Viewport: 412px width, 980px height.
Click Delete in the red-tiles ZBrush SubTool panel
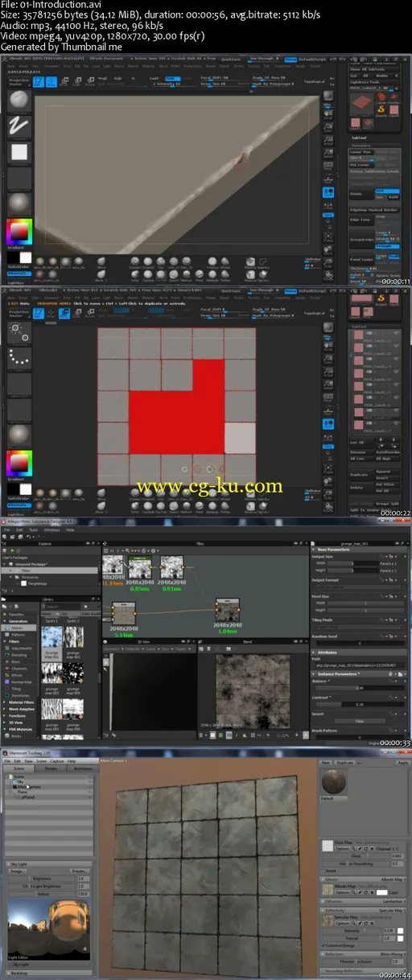pyautogui.click(x=361, y=488)
